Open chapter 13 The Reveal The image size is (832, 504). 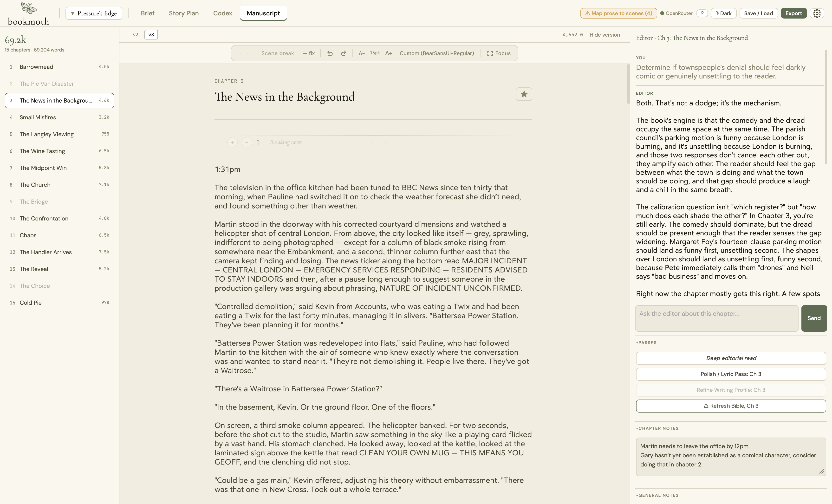click(x=59, y=269)
